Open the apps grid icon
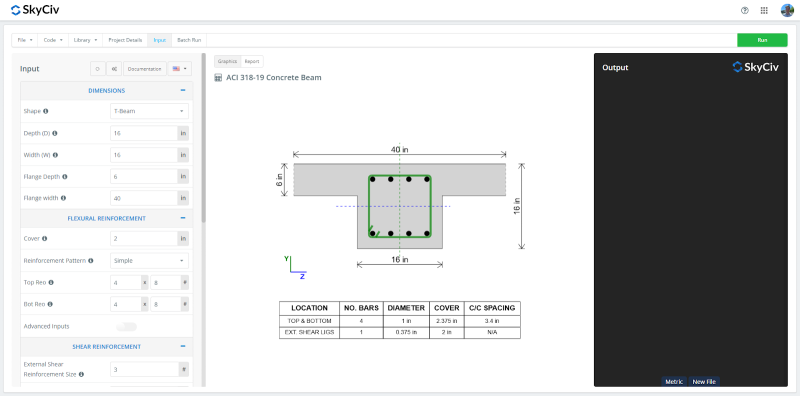Viewport: 800px width, 396px height. pos(764,10)
